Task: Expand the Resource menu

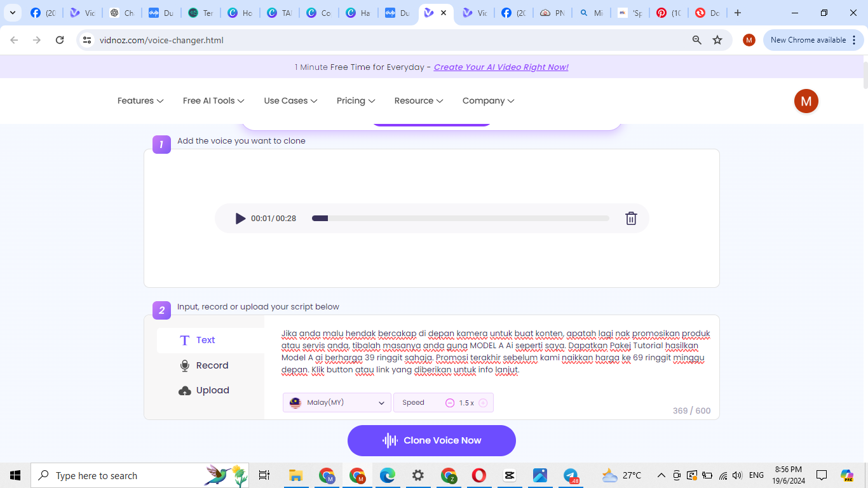Action: (419, 100)
